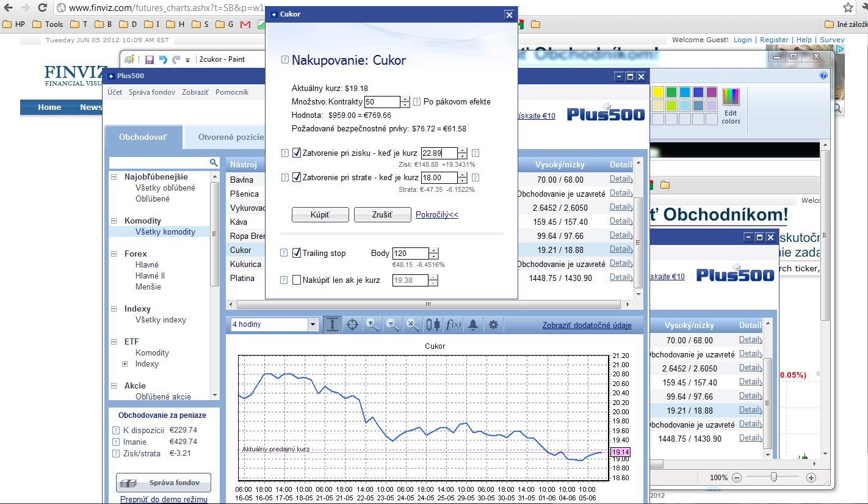Pick the purple color swatch in Paint
Viewport: 868px width, 504px height.
pyautogui.click(x=712, y=92)
